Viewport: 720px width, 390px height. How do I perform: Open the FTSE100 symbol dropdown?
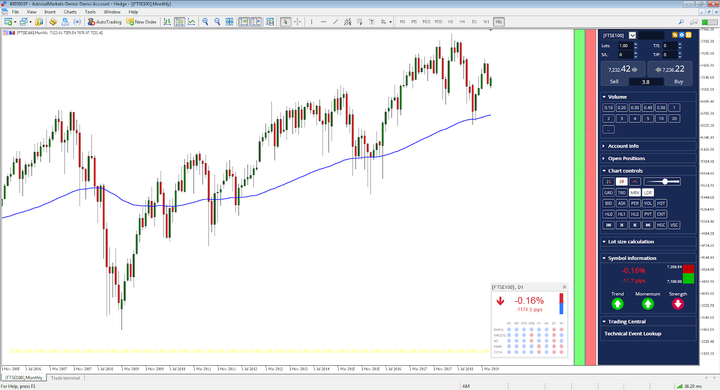[x=632, y=35]
